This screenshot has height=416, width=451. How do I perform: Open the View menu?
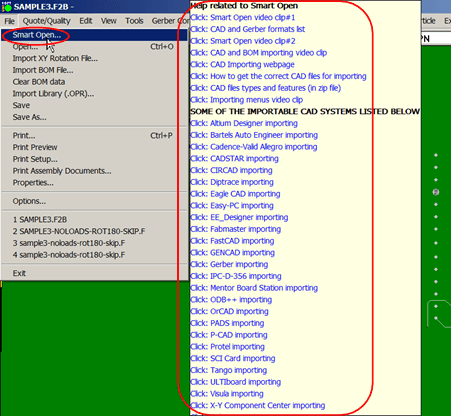click(x=109, y=21)
